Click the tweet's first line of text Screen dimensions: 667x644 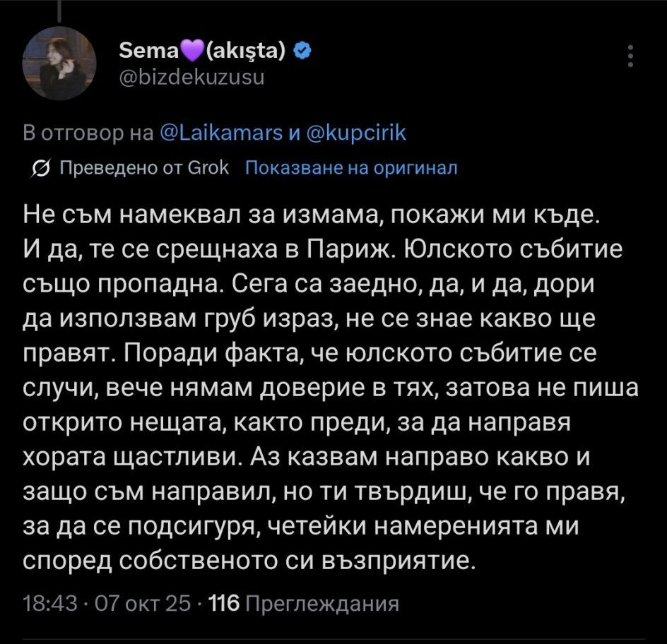(311, 217)
